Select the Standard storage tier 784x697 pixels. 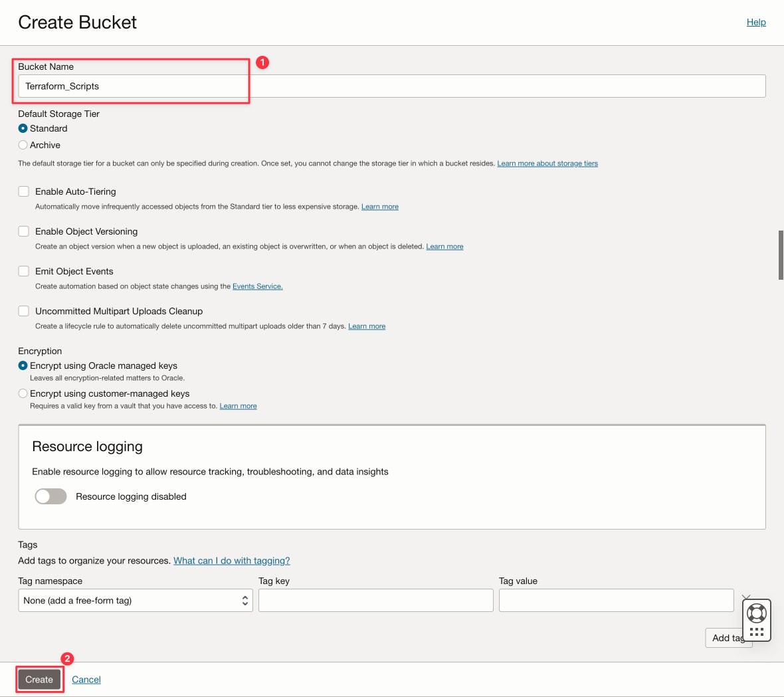pyautogui.click(x=23, y=128)
